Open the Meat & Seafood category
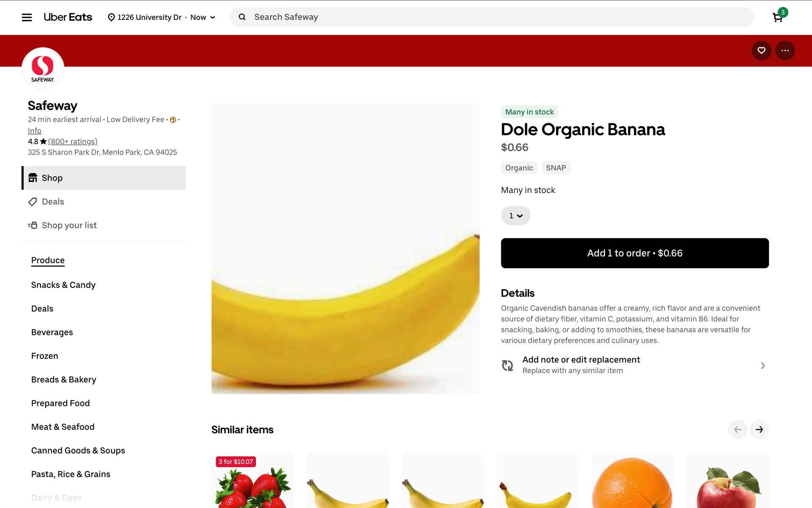812x508 pixels. pyautogui.click(x=63, y=427)
